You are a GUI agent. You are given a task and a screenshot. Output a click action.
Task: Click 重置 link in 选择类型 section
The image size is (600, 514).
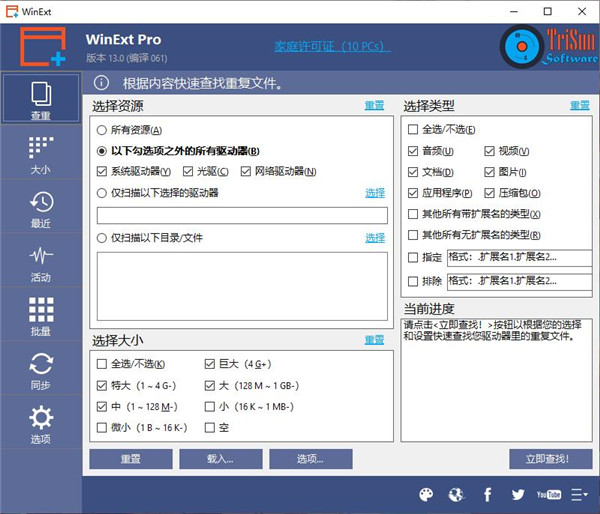point(579,105)
